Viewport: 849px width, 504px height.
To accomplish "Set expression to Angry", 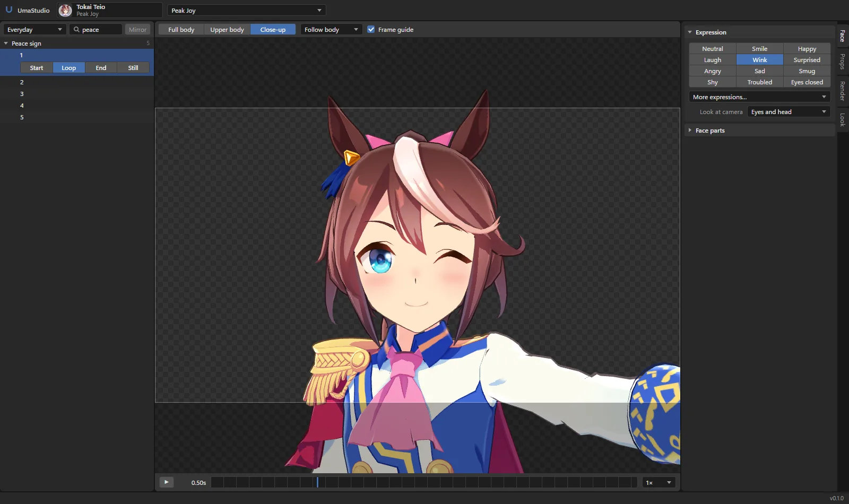I will coord(713,71).
